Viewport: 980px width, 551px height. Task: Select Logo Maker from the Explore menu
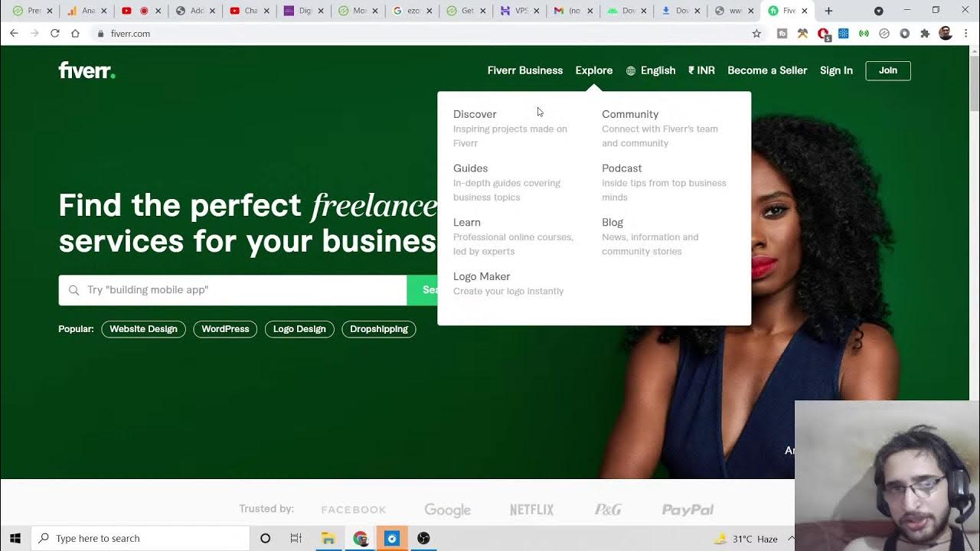pos(482,276)
